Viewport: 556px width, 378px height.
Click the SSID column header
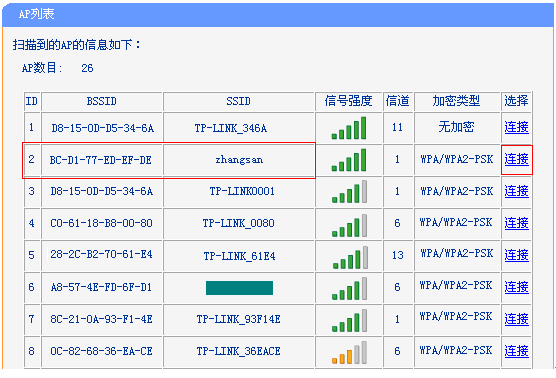pos(239,101)
